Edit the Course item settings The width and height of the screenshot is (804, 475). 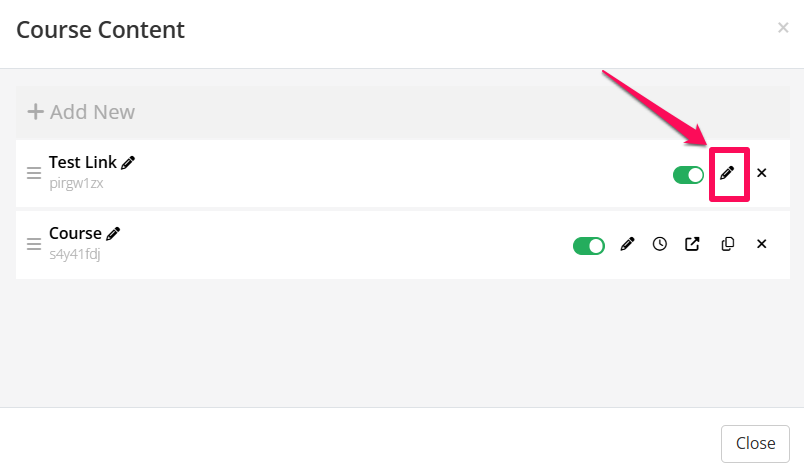(627, 244)
